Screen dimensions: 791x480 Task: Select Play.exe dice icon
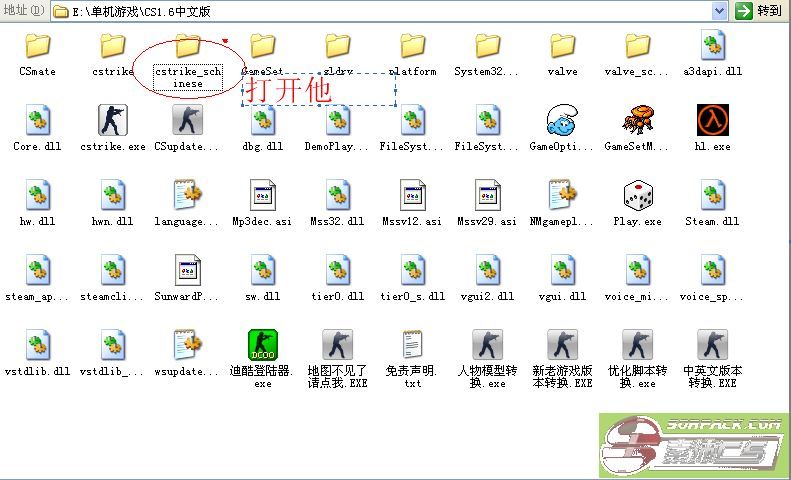coord(638,196)
